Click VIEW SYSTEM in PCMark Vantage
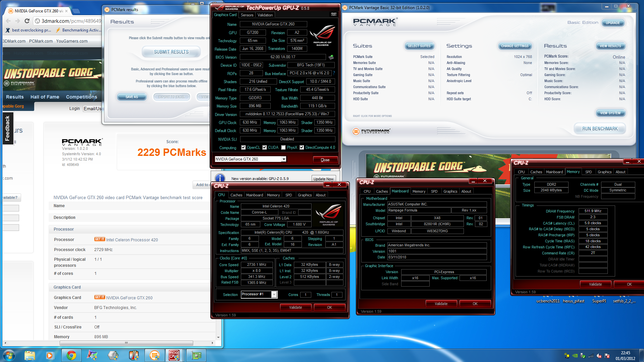This screenshot has width=644, height=362. coord(610,113)
